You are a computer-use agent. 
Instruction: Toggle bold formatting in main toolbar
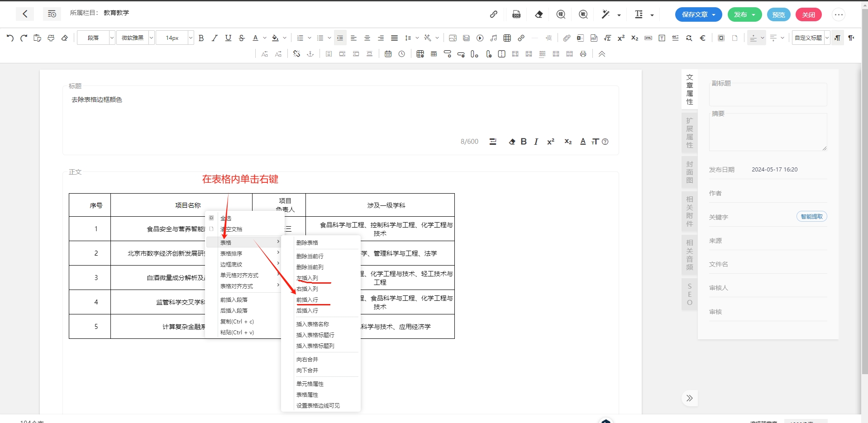[201, 38]
